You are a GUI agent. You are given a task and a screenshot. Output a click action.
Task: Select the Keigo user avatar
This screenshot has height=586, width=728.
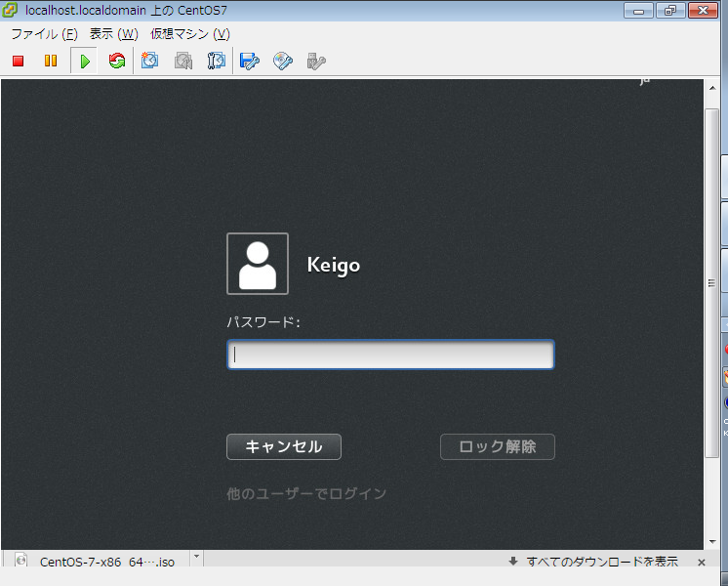[258, 264]
